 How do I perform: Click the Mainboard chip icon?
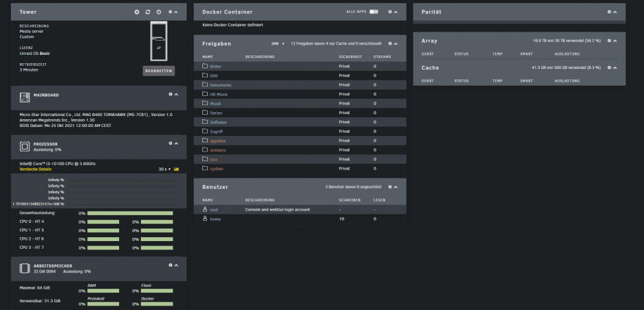click(x=24, y=97)
